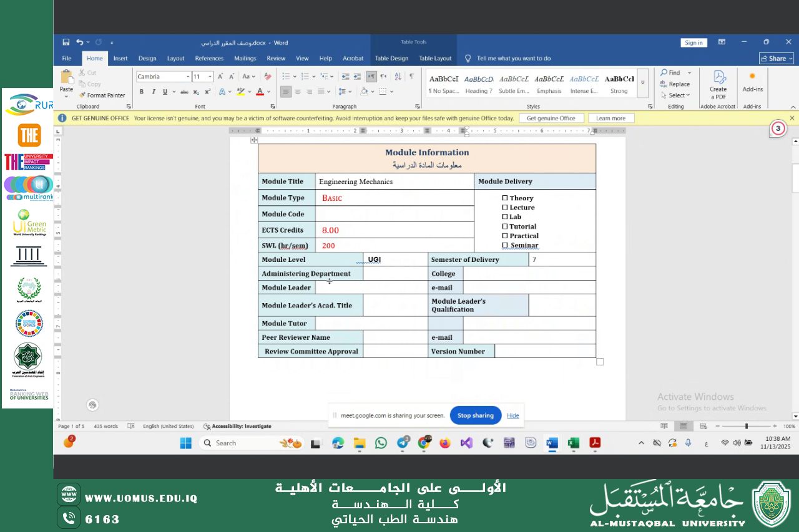Toggle Show/Hide paragraph marks
The image size is (799, 532).
411,76
